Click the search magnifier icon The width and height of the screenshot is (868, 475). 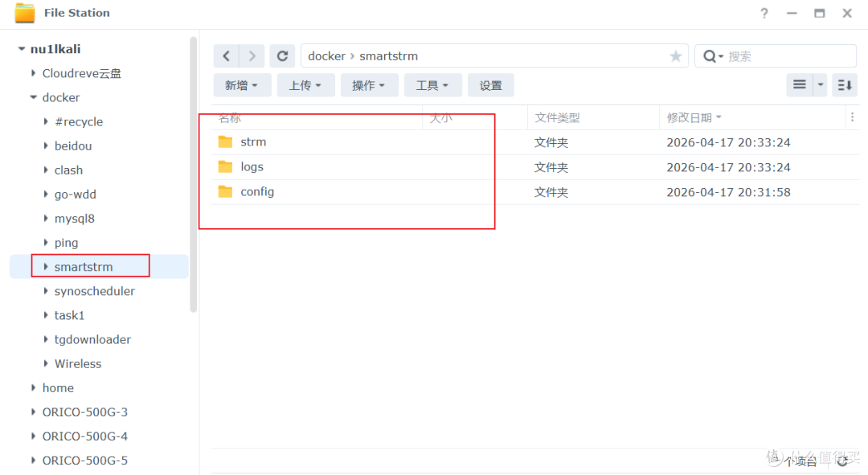tap(710, 56)
